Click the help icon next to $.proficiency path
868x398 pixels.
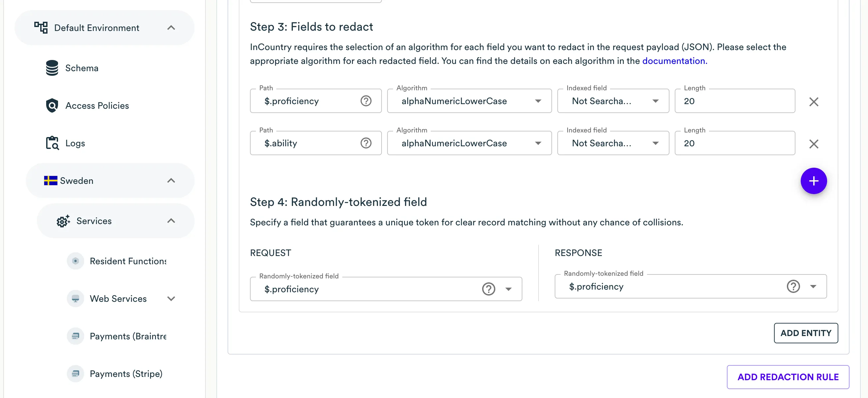(x=366, y=101)
